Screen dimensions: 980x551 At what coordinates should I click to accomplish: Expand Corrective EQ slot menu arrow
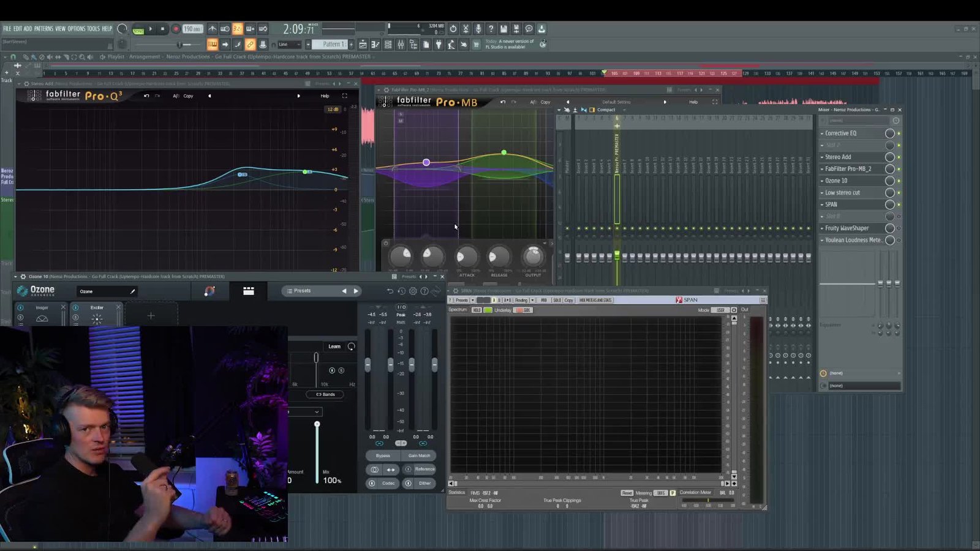(822, 133)
